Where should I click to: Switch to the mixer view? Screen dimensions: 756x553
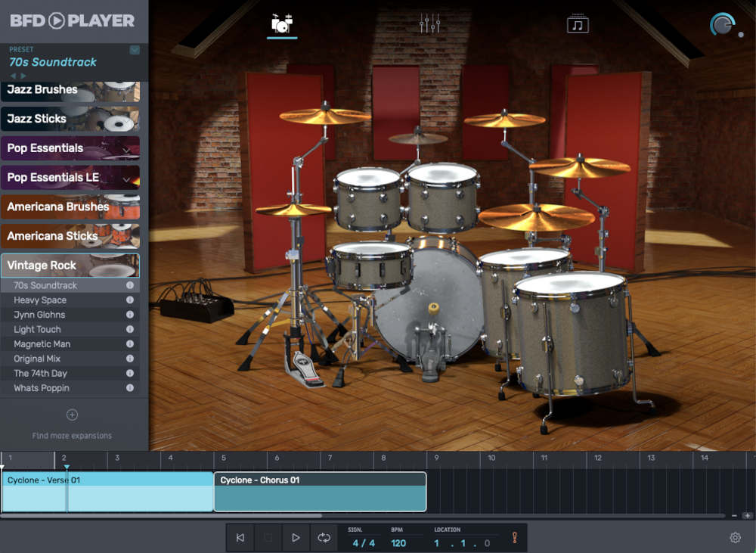click(x=429, y=23)
